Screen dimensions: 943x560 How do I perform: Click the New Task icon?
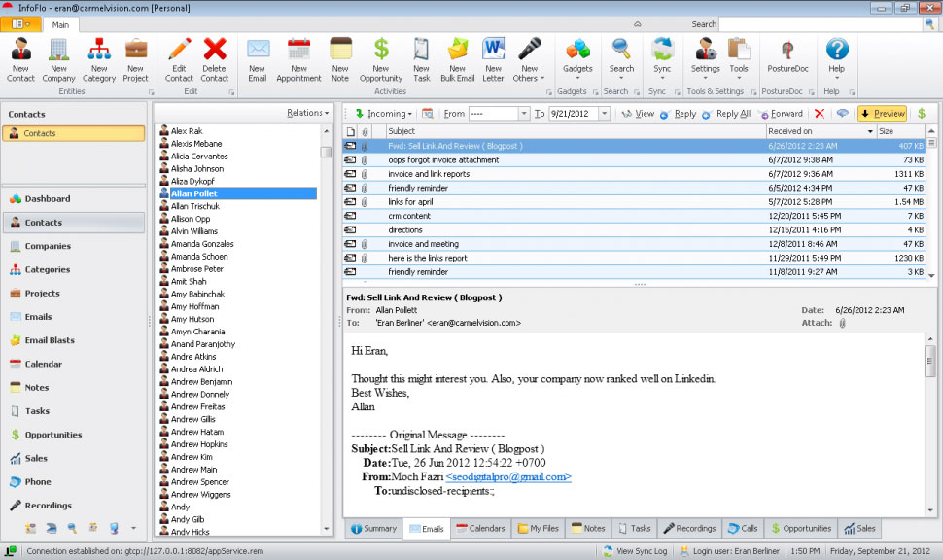(x=422, y=59)
